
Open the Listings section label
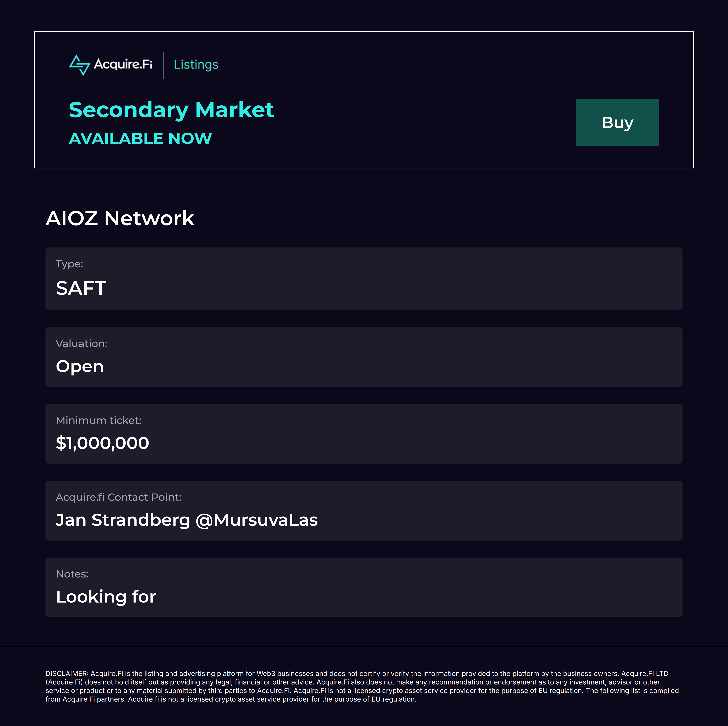196,64
